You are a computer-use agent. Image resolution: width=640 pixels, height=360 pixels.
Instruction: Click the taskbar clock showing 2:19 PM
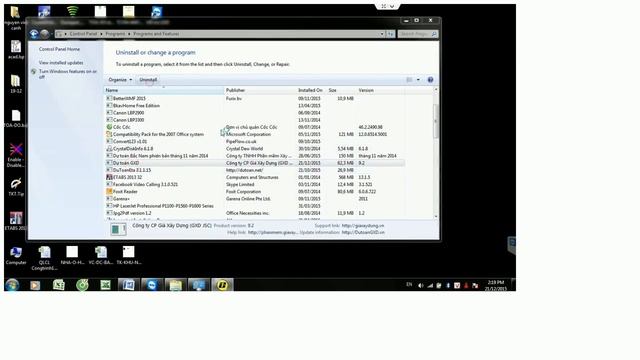point(496,285)
